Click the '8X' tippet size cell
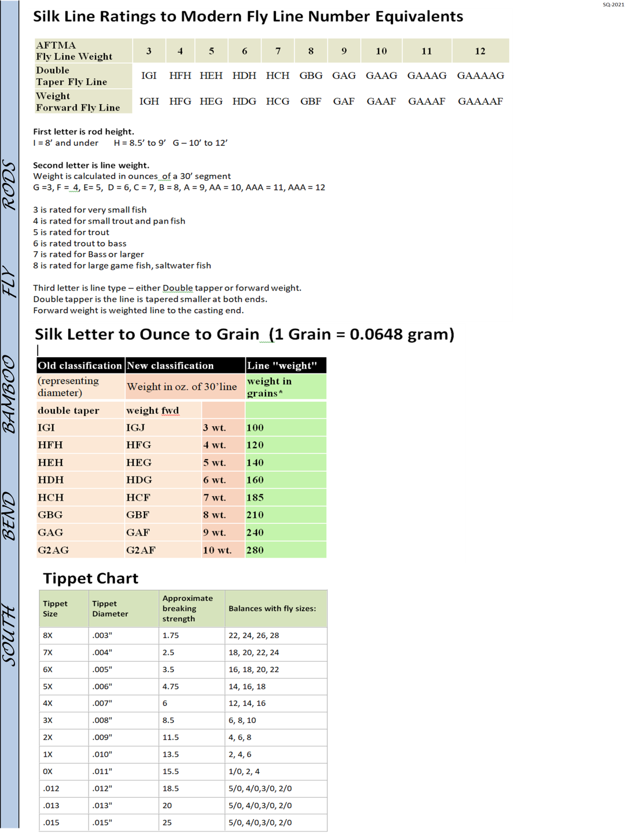The height and width of the screenshot is (840, 625). [64, 636]
